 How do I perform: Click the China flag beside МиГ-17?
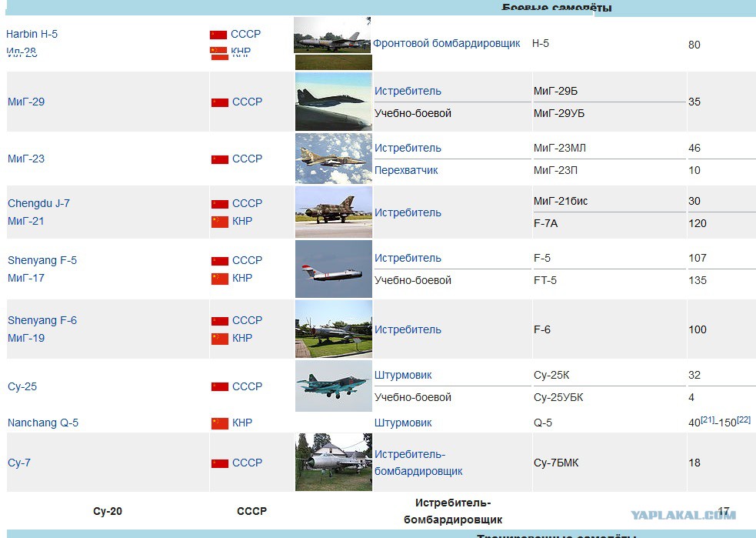[220, 279]
